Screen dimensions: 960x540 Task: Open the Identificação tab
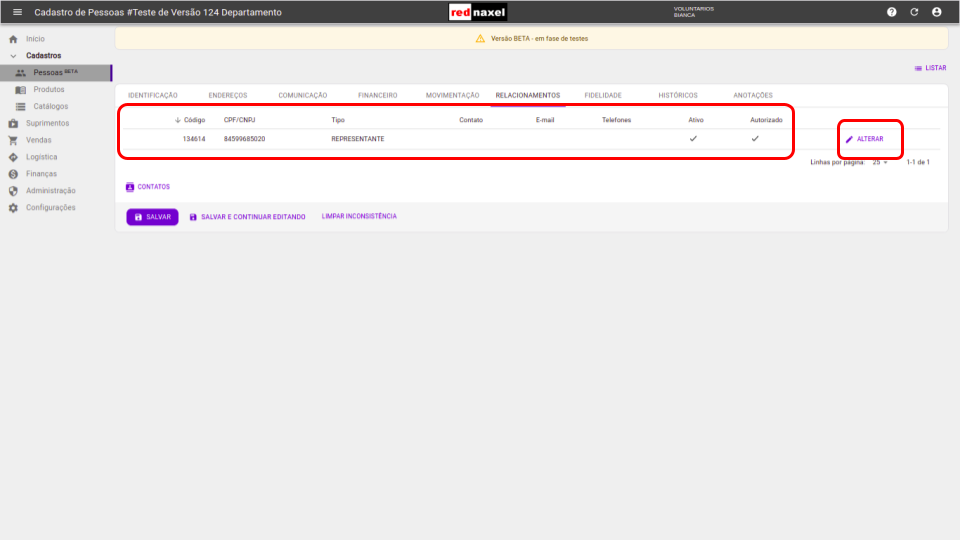[152, 96]
